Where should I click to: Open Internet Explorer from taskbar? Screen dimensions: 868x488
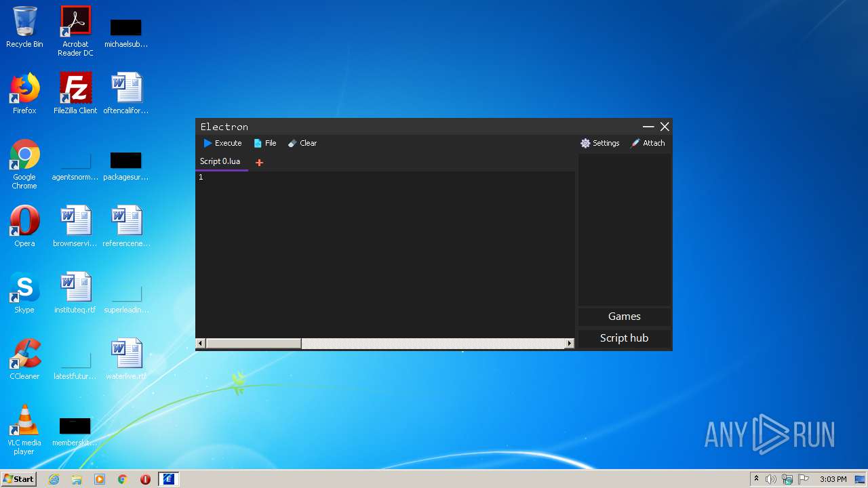tap(54, 479)
